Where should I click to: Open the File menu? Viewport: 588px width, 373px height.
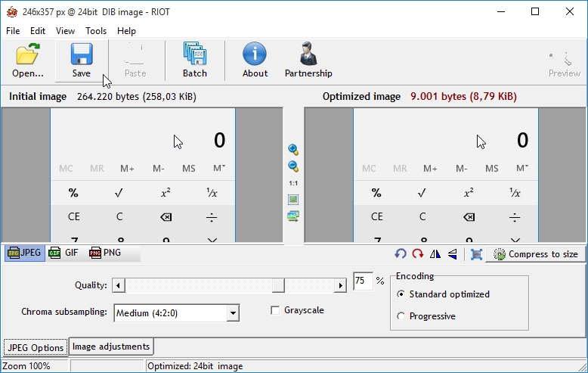13,31
